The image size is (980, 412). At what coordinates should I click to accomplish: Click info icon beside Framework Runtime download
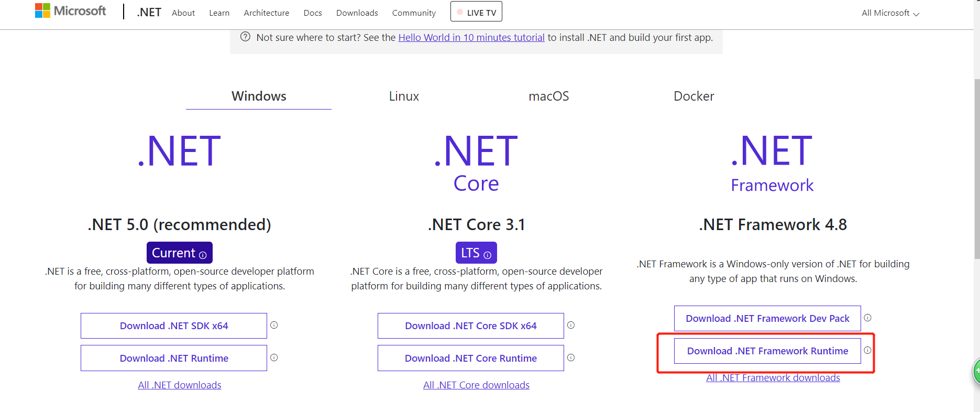click(867, 350)
